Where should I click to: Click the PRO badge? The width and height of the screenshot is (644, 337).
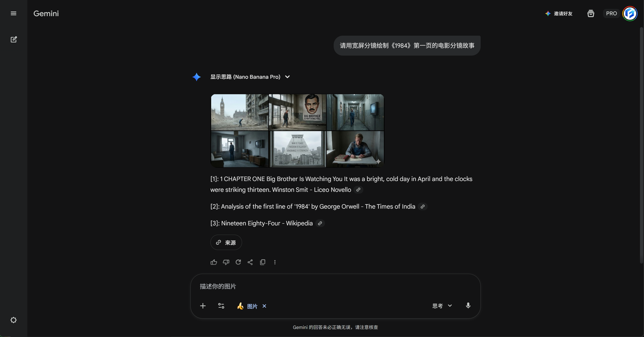click(611, 14)
